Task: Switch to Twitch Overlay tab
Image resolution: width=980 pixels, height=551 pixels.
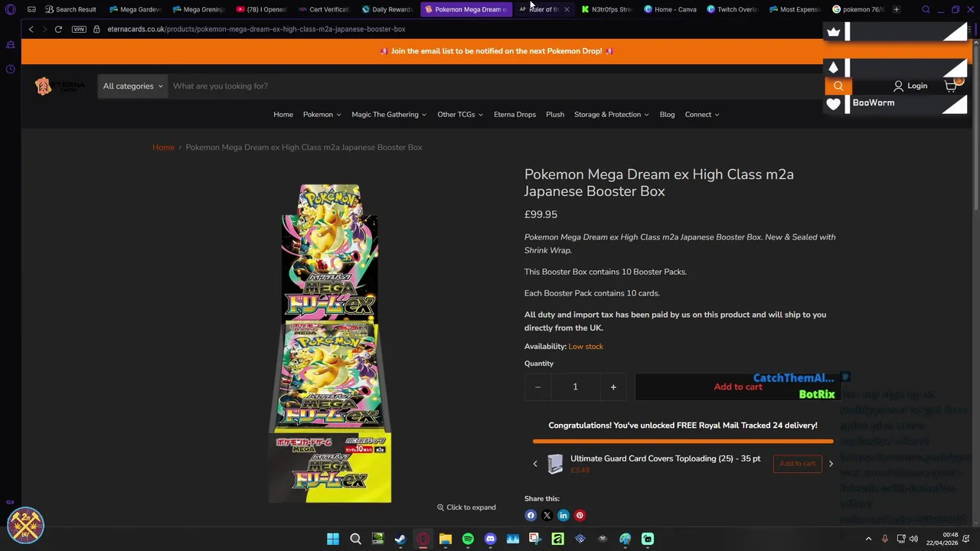Action: 732,9
